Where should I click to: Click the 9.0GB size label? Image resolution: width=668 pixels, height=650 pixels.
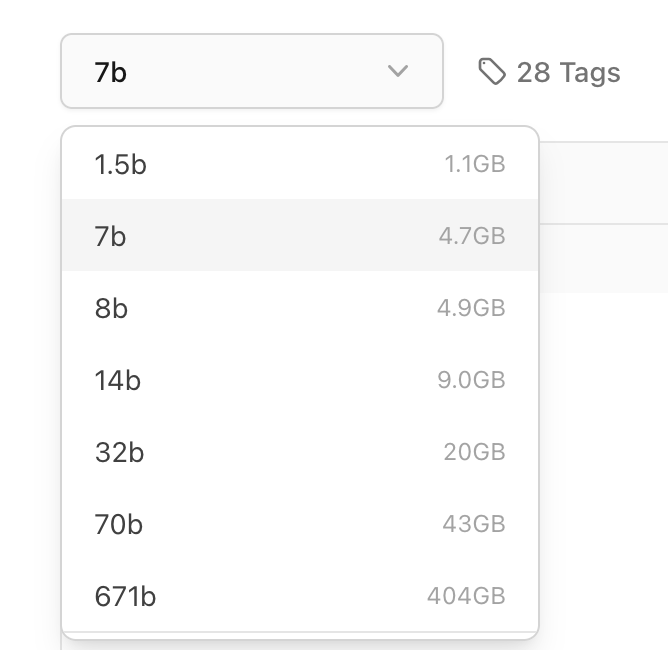(472, 380)
